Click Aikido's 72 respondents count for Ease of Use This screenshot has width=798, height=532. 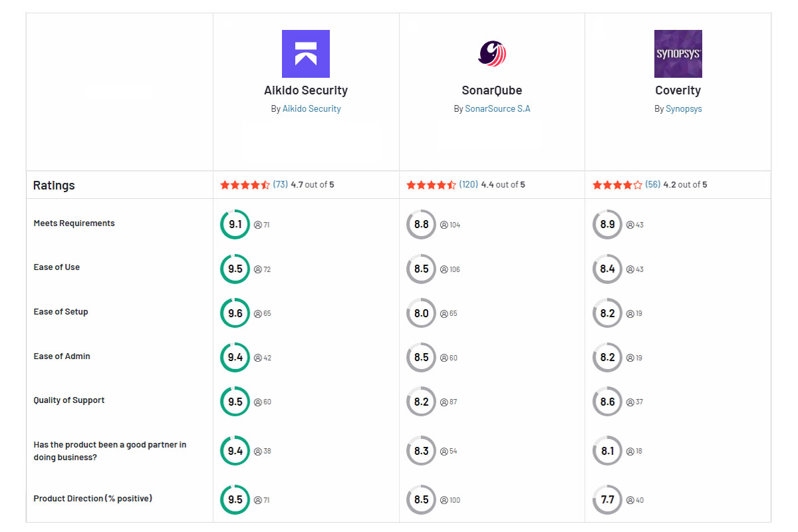263,269
